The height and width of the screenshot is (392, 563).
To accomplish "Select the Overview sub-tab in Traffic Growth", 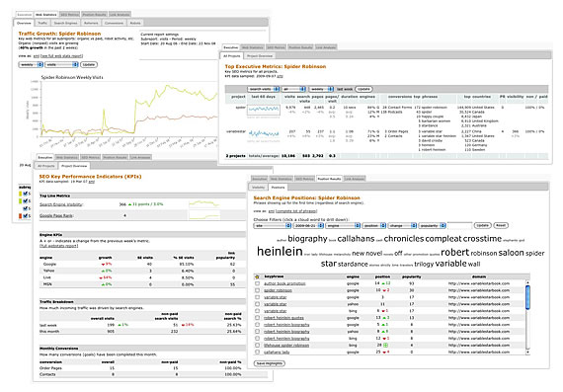I will (24, 23).
